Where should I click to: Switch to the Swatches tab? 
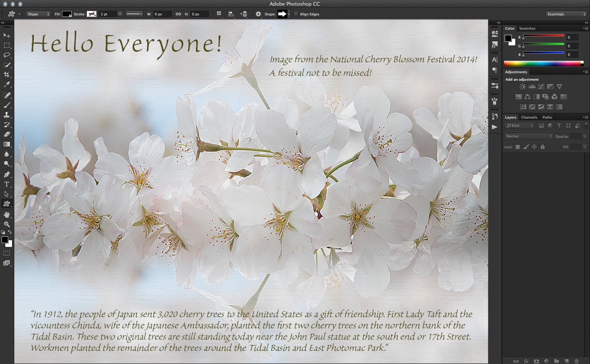pyautogui.click(x=527, y=29)
